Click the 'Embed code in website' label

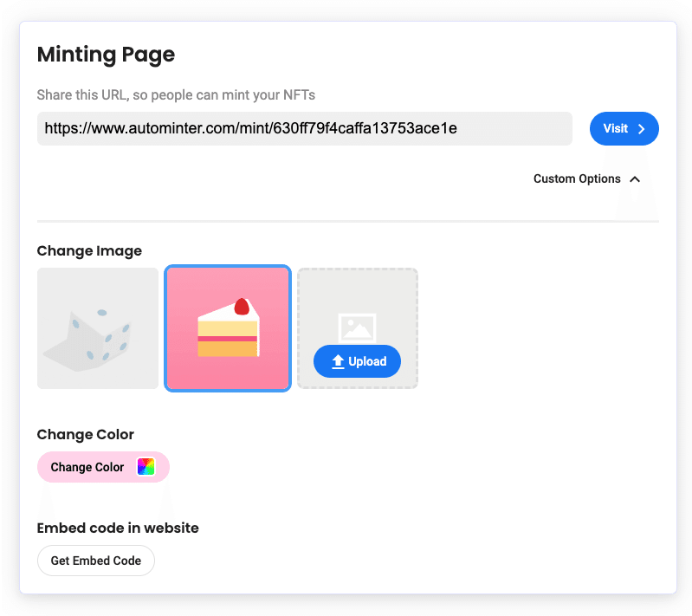click(118, 528)
